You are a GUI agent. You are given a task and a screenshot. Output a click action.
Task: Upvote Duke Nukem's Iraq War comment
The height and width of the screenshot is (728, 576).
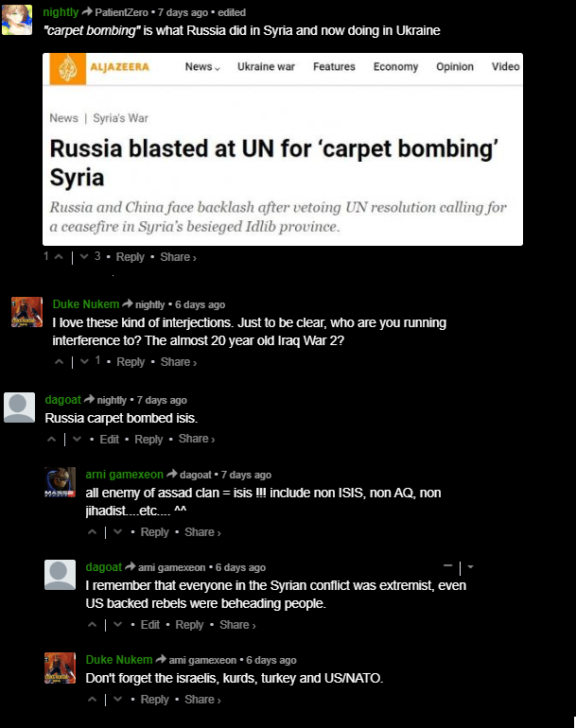point(59,362)
